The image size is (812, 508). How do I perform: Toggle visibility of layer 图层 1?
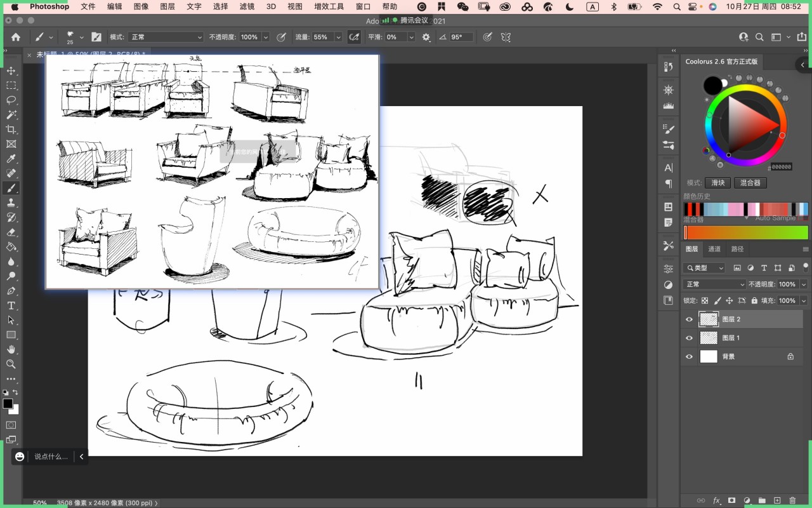tap(689, 338)
